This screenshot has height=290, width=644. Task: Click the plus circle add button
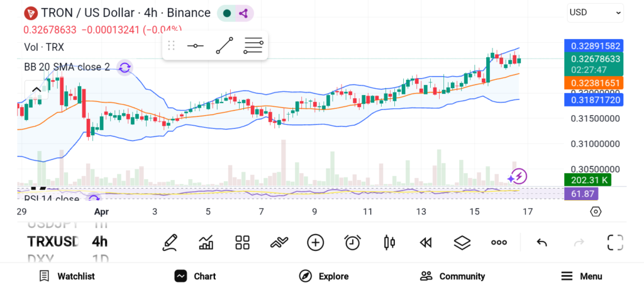(315, 242)
